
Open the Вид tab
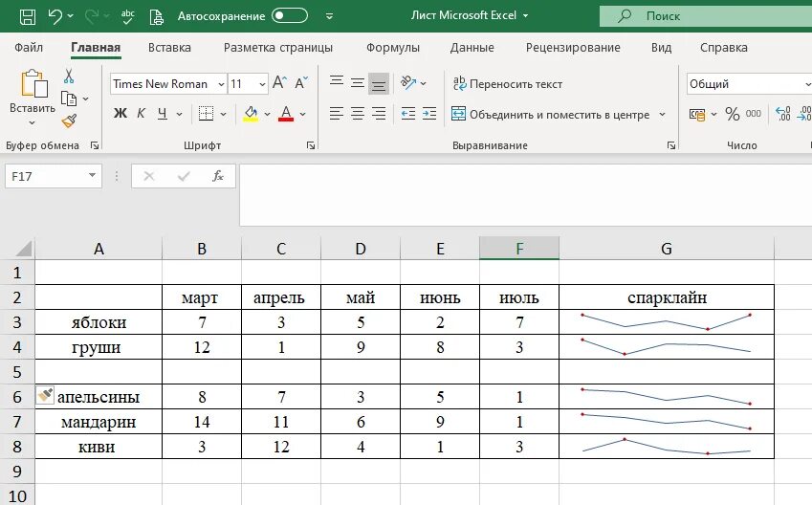click(x=661, y=48)
